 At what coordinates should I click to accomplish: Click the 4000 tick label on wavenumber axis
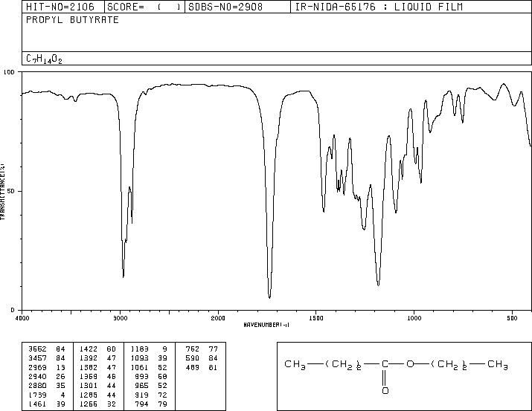[22, 318]
